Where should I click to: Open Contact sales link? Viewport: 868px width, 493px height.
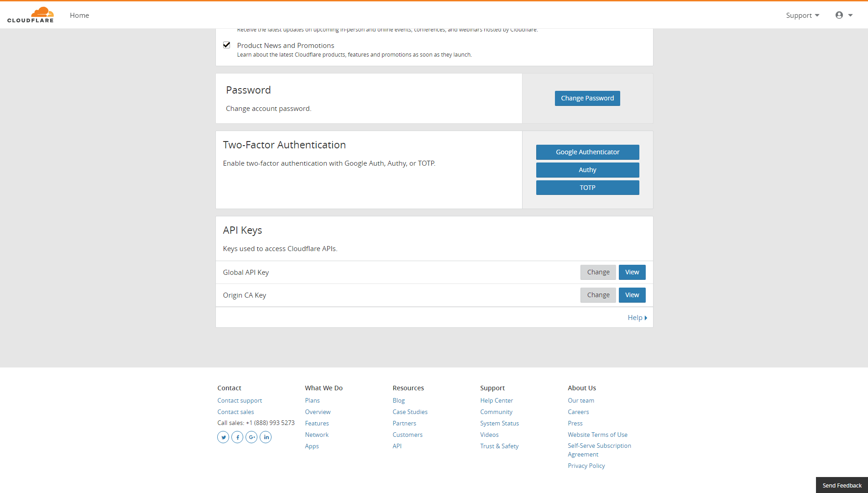(235, 412)
